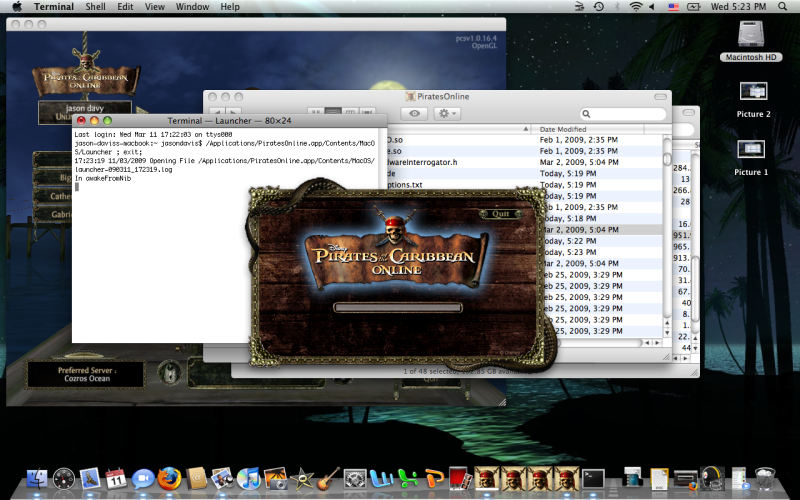Click Preferred Server Cozros Ocean button
This screenshot has height=500, width=800.
coord(86,374)
